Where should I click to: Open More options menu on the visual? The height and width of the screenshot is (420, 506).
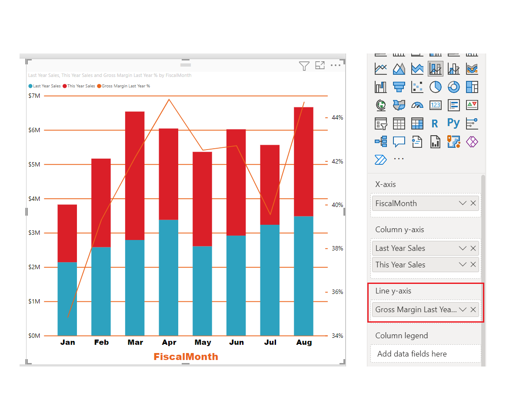pos(336,65)
